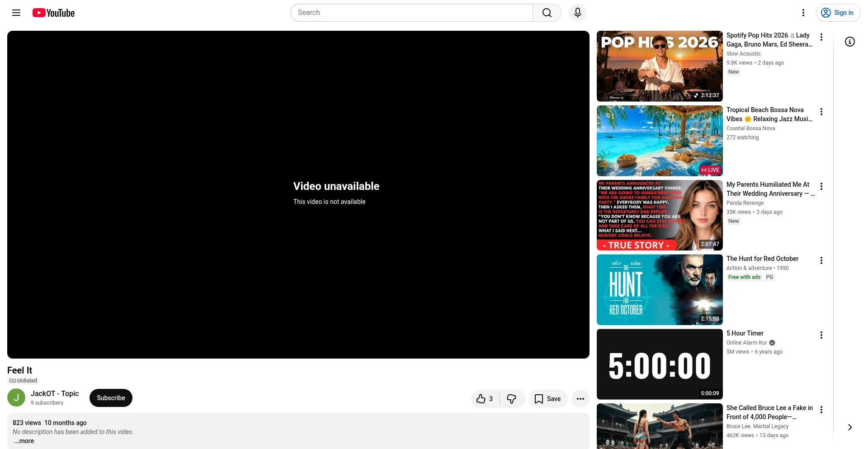Play the Pop Hits 2026 thumbnail
The height and width of the screenshot is (449, 868).
click(660, 66)
